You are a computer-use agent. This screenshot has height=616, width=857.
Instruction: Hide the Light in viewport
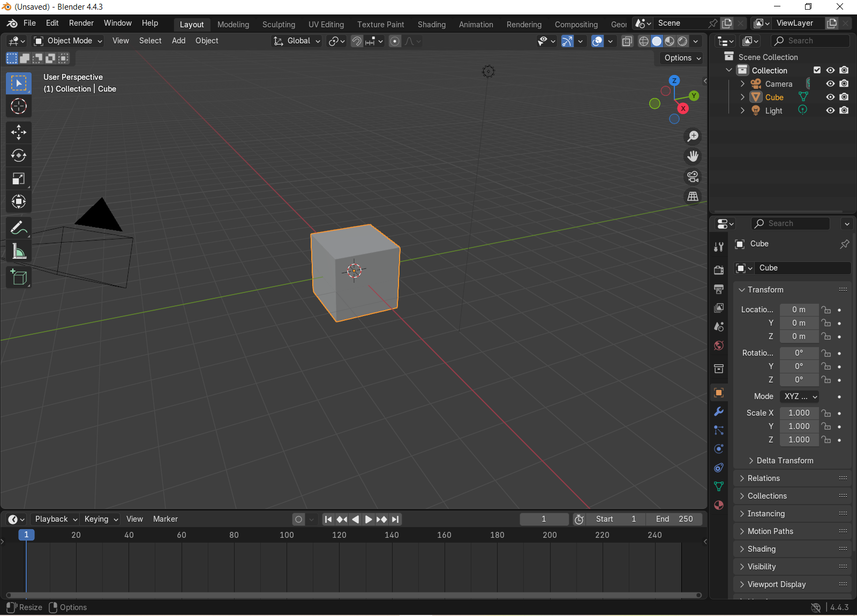[830, 110]
